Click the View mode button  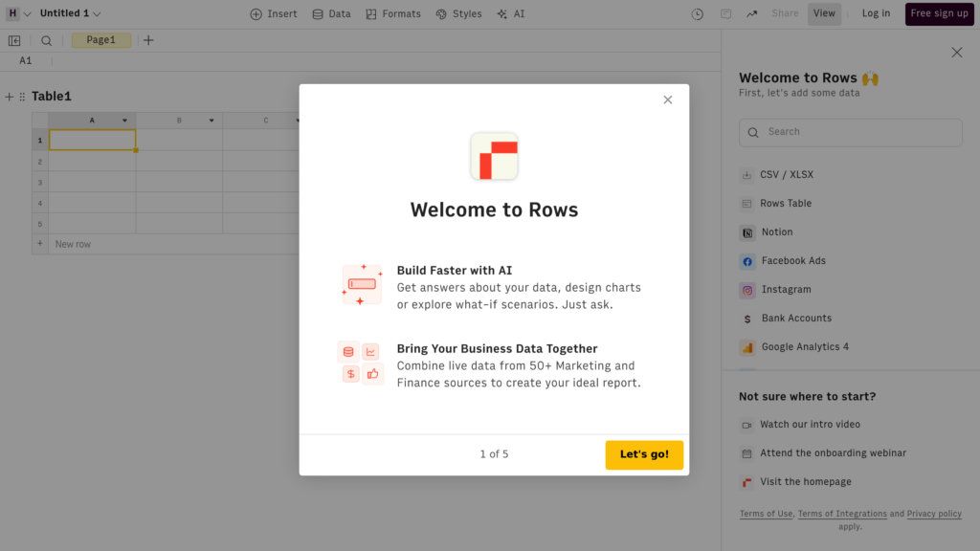[824, 13]
